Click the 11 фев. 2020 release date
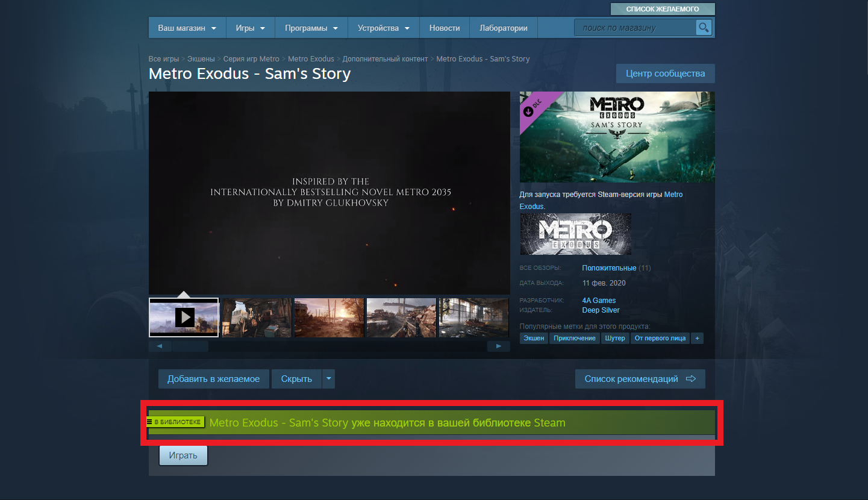This screenshot has width=868, height=500. [x=604, y=283]
